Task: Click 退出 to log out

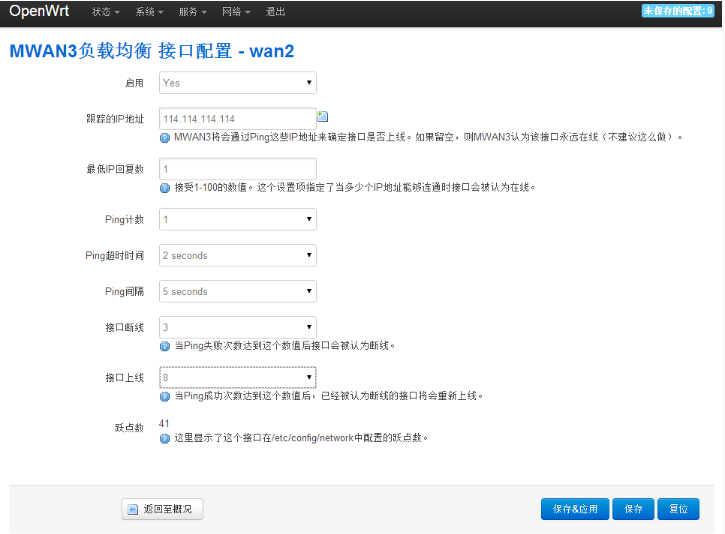Action: click(x=276, y=12)
